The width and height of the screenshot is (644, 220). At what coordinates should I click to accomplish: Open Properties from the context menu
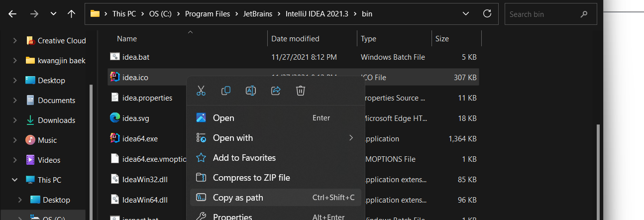(x=276, y=216)
